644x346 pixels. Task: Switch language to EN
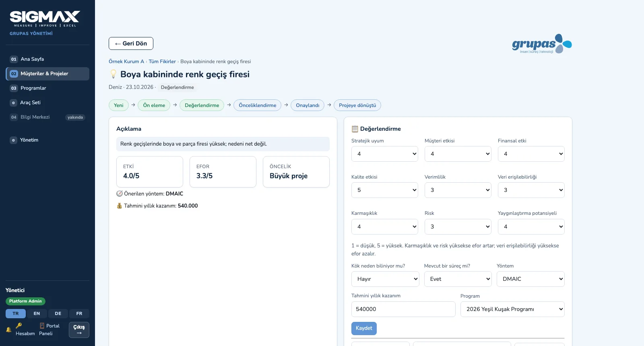point(37,313)
